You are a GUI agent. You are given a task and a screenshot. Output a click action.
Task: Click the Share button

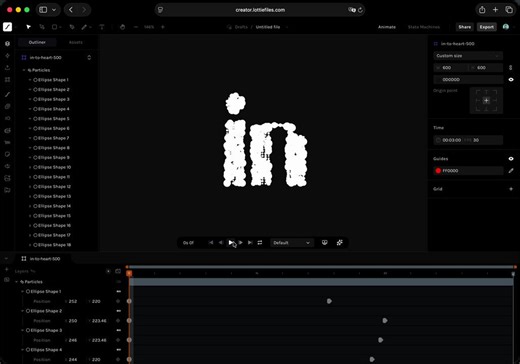click(465, 27)
